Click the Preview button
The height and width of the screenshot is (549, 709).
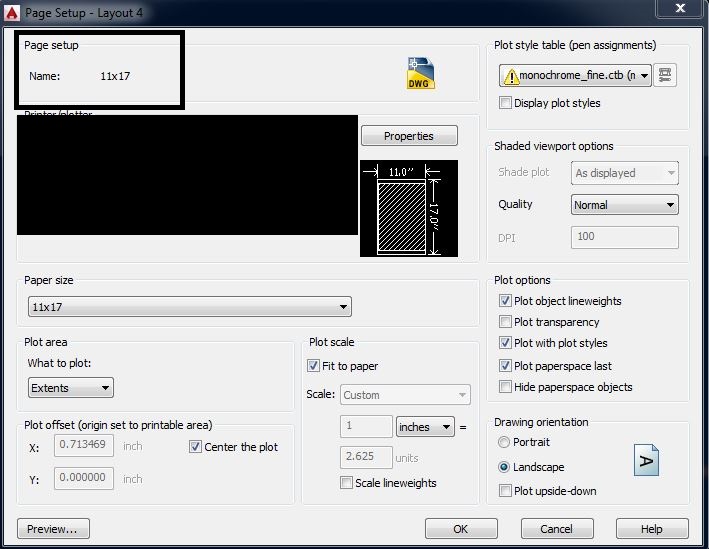tap(53, 529)
